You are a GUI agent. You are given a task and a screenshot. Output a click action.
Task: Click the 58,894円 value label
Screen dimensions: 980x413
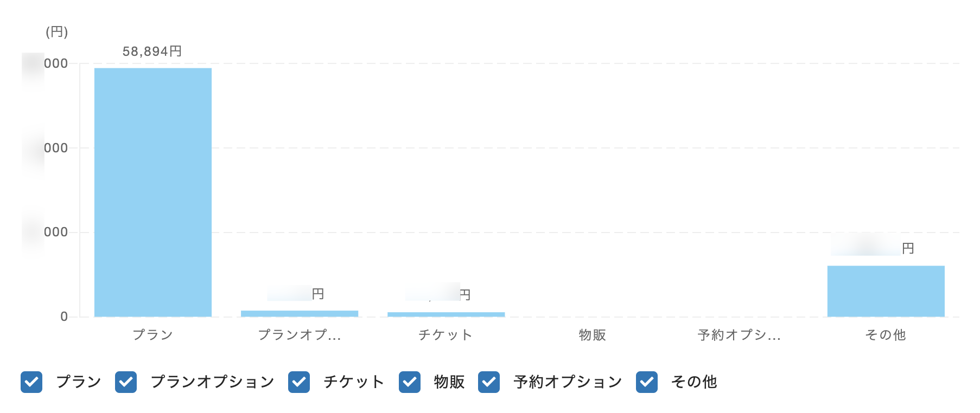pos(152,51)
